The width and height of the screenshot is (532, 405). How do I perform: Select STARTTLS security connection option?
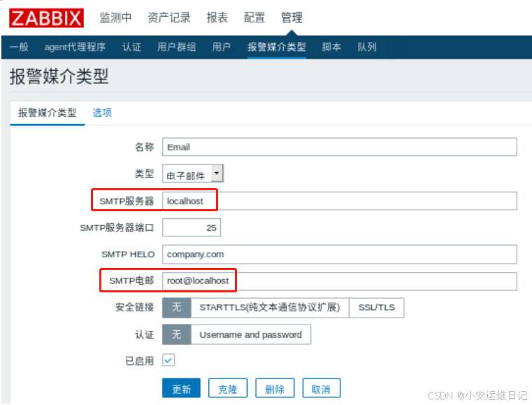click(270, 308)
